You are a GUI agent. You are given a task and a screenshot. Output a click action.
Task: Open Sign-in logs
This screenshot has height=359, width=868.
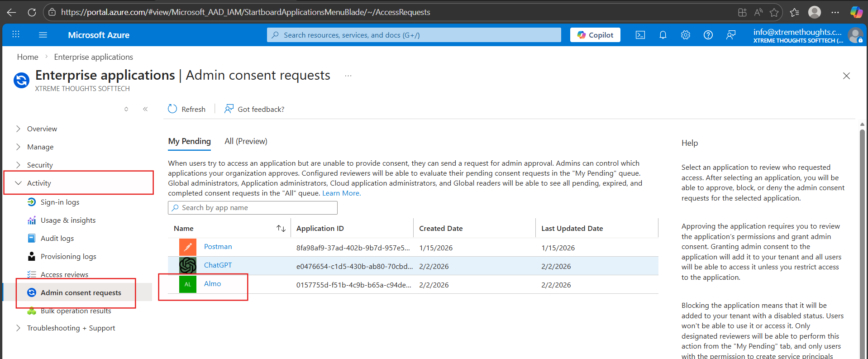[x=60, y=202]
